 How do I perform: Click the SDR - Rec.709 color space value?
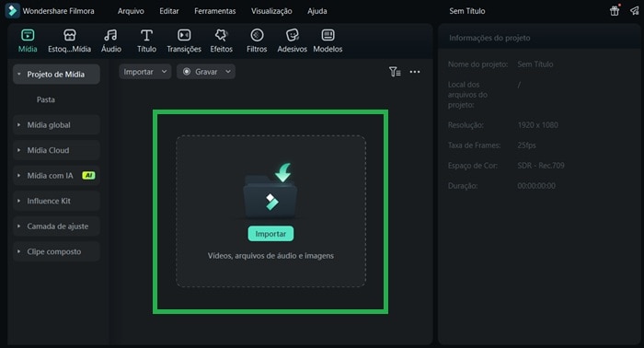click(x=541, y=166)
